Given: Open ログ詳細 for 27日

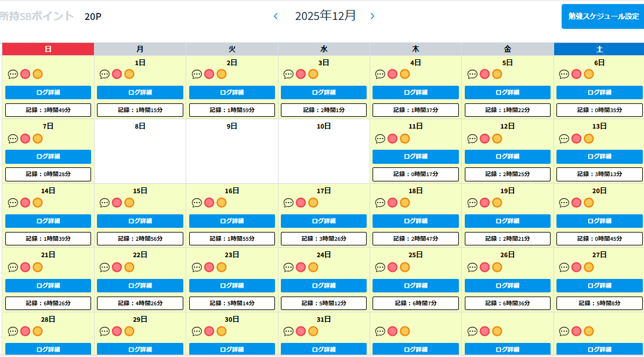Looking at the screenshot, I should coord(599,285).
